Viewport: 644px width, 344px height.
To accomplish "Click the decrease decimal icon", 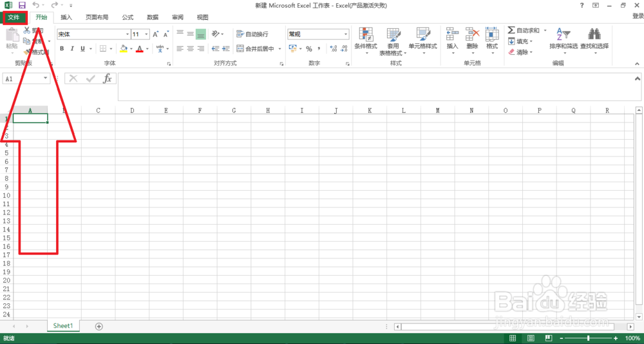I will [x=344, y=48].
